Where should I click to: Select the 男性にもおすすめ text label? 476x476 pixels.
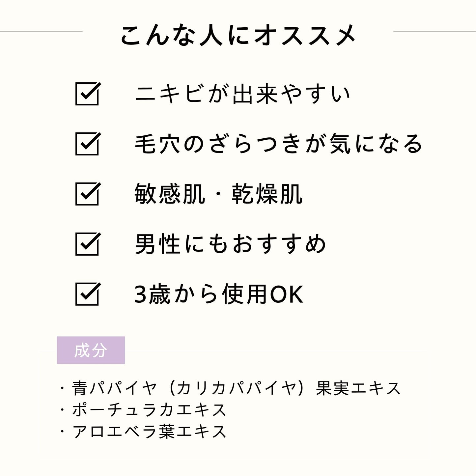pos(231,244)
